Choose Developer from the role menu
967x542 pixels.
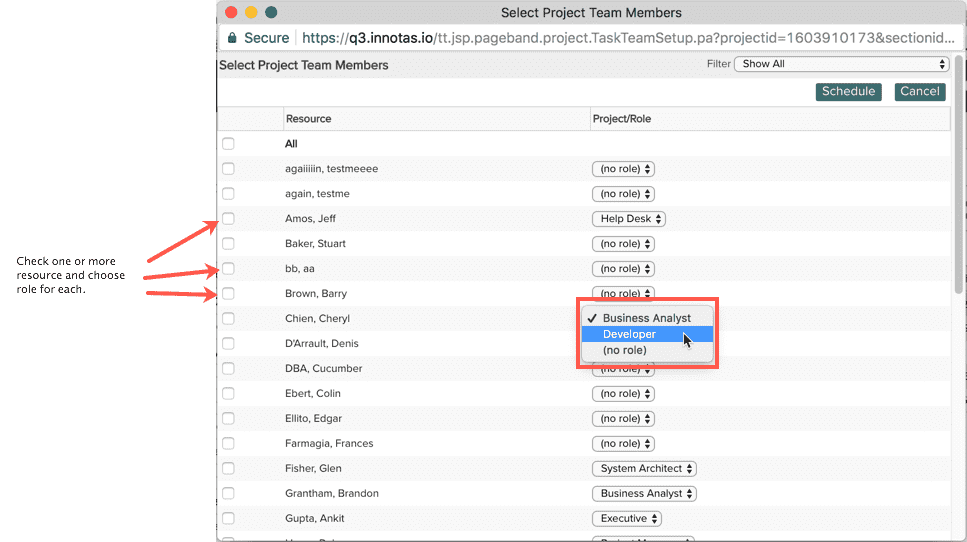(630, 334)
